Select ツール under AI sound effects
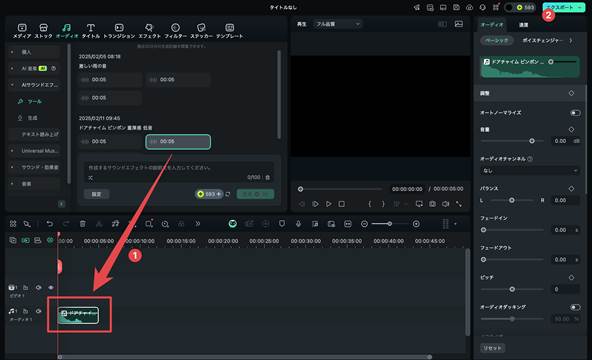Viewport: 592px width, 360px height. [x=34, y=102]
